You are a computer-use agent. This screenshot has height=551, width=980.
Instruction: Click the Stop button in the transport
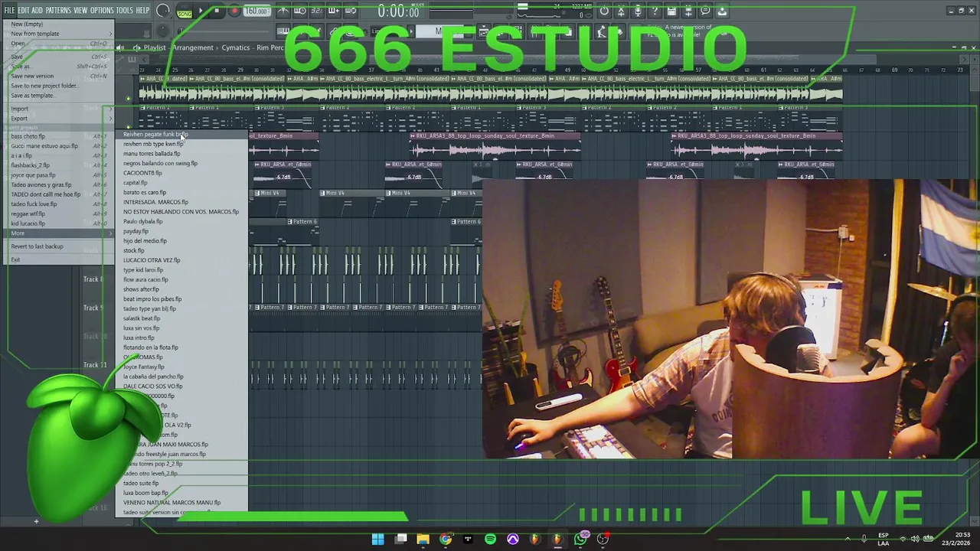(217, 11)
